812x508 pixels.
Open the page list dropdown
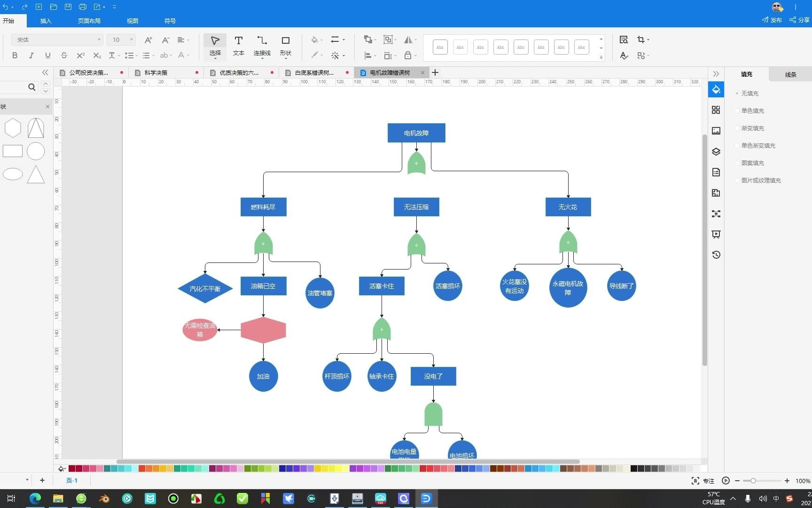[27, 480]
